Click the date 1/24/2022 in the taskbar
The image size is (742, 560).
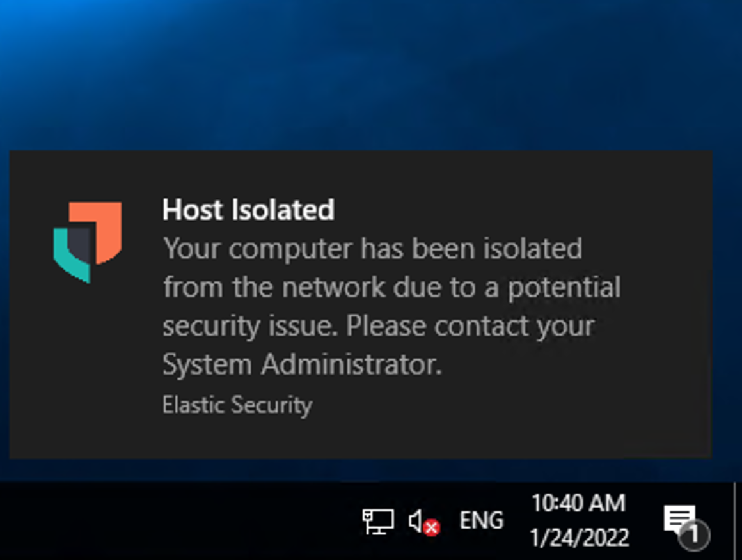tap(578, 537)
